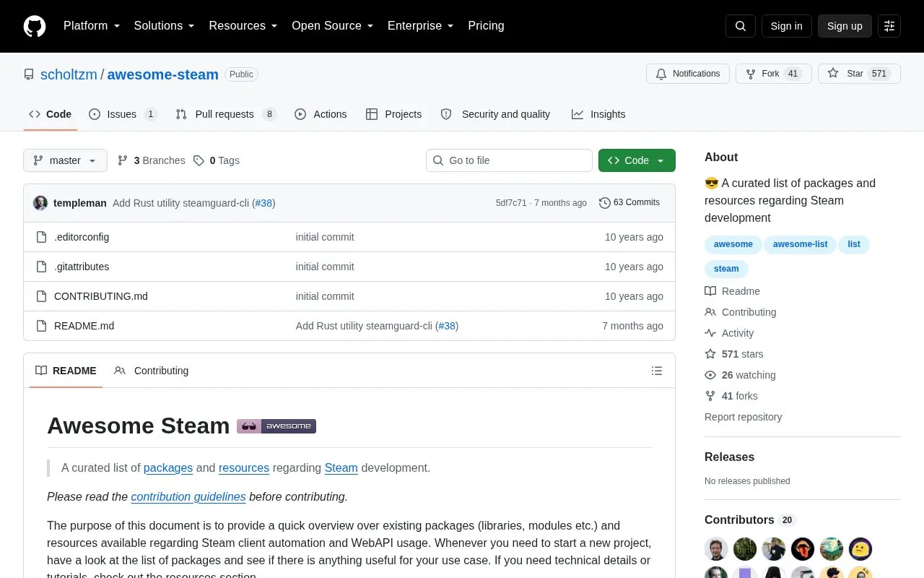
Task: Select the steam topic tag
Action: point(726,269)
